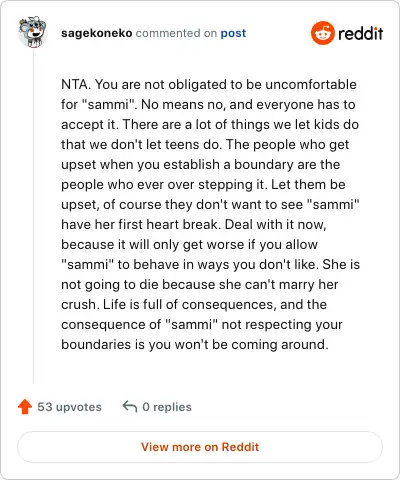400x480 pixels.
Task: Follow the blue "post" link
Action: pyautogui.click(x=233, y=33)
